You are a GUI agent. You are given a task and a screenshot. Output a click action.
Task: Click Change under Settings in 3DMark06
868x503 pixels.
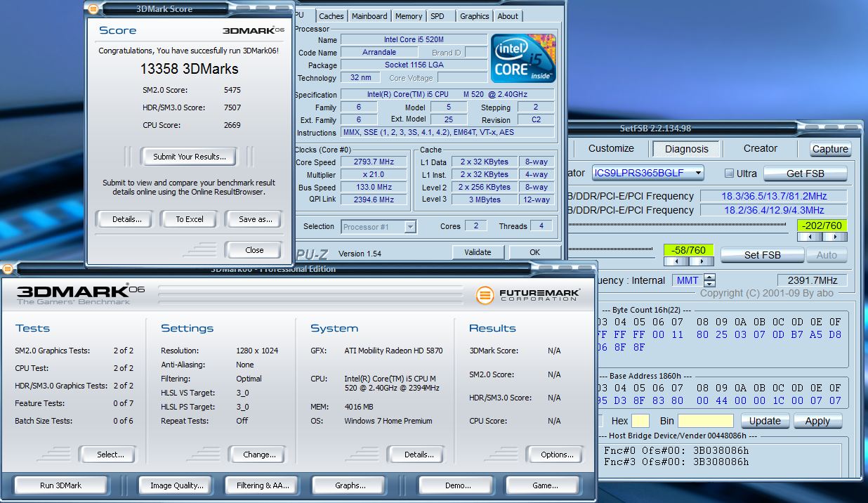point(259,455)
